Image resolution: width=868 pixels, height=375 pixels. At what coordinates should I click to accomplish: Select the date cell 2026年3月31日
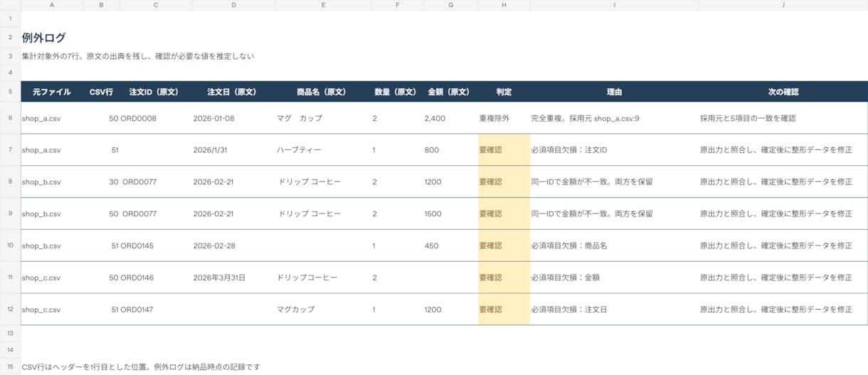(233, 278)
